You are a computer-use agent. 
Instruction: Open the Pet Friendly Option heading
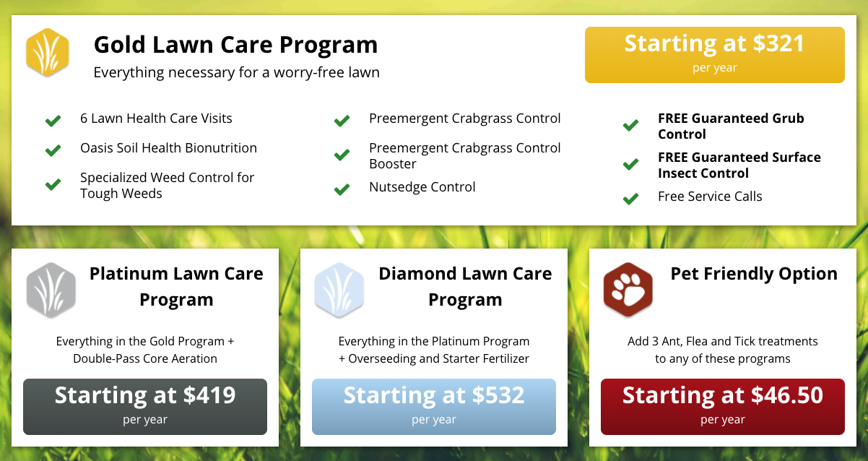(x=754, y=274)
